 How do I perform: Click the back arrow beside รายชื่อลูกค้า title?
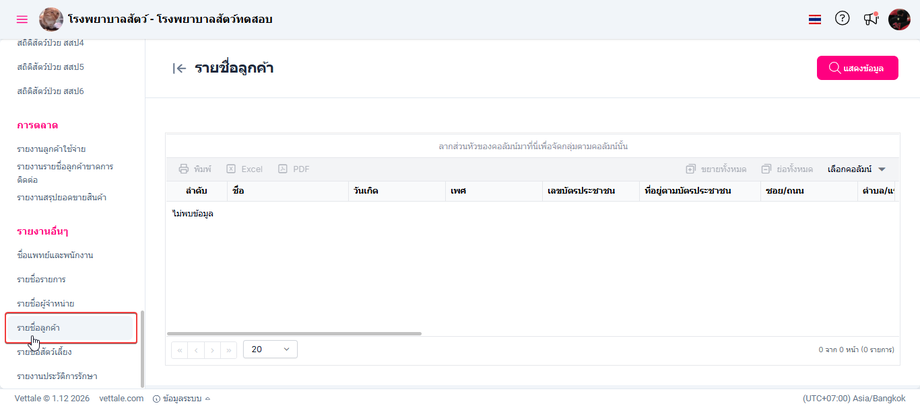point(180,69)
